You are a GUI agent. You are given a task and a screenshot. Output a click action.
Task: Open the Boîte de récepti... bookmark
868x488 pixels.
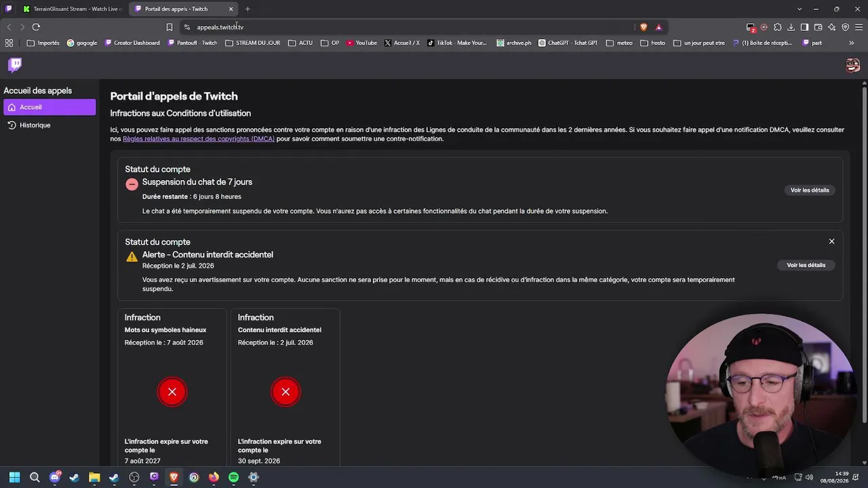762,43
